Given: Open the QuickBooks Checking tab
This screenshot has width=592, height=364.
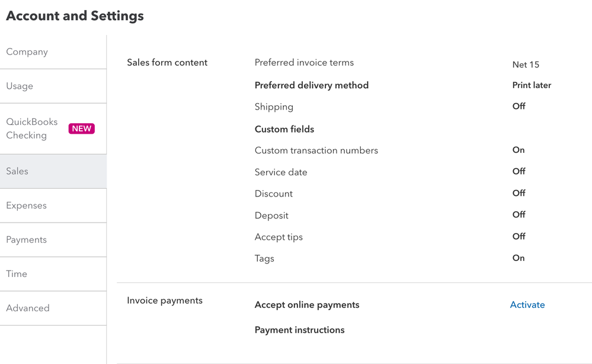Looking at the screenshot, I should 32,128.
